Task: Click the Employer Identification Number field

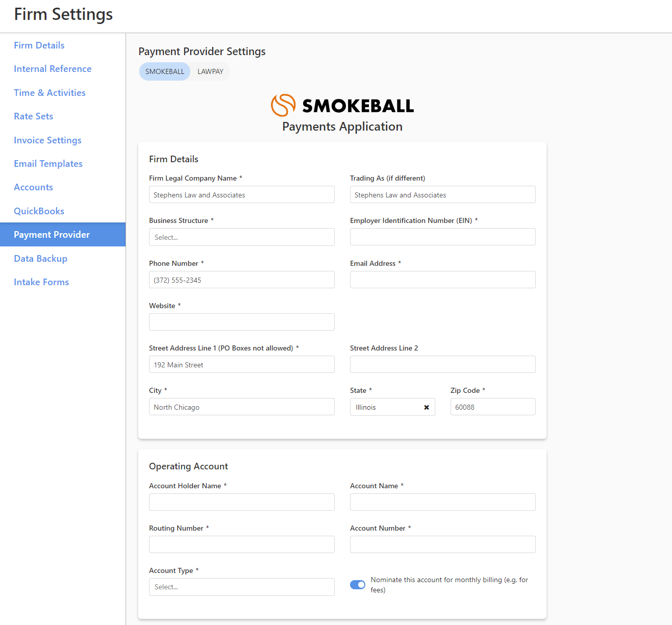Action: click(x=443, y=237)
